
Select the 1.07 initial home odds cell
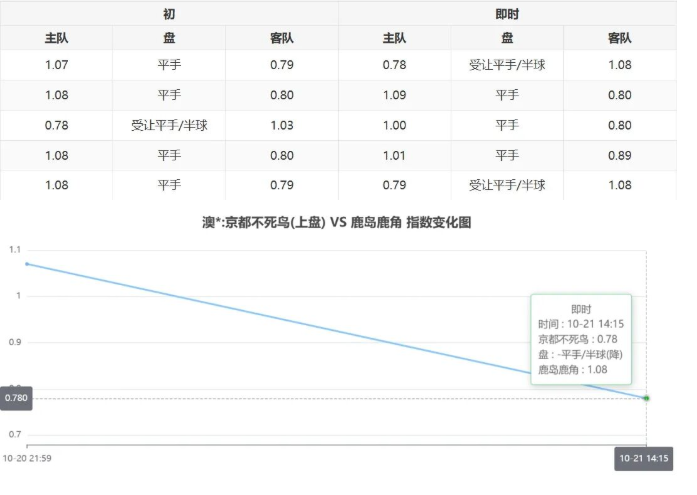56,66
